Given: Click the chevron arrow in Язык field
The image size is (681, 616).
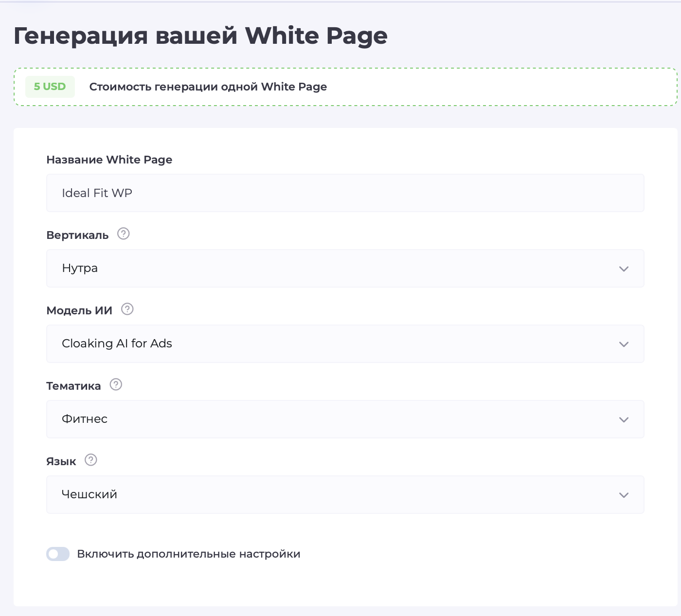Looking at the screenshot, I should pos(624,495).
